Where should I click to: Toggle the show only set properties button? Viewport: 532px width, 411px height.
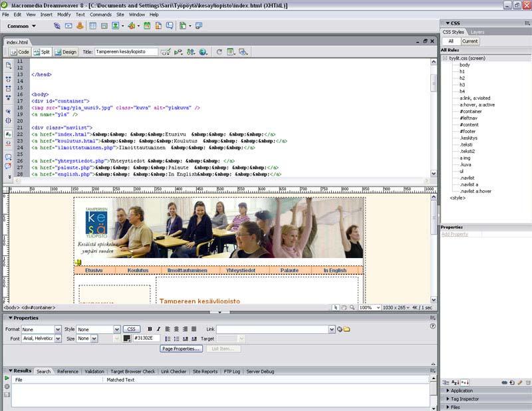click(465, 382)
